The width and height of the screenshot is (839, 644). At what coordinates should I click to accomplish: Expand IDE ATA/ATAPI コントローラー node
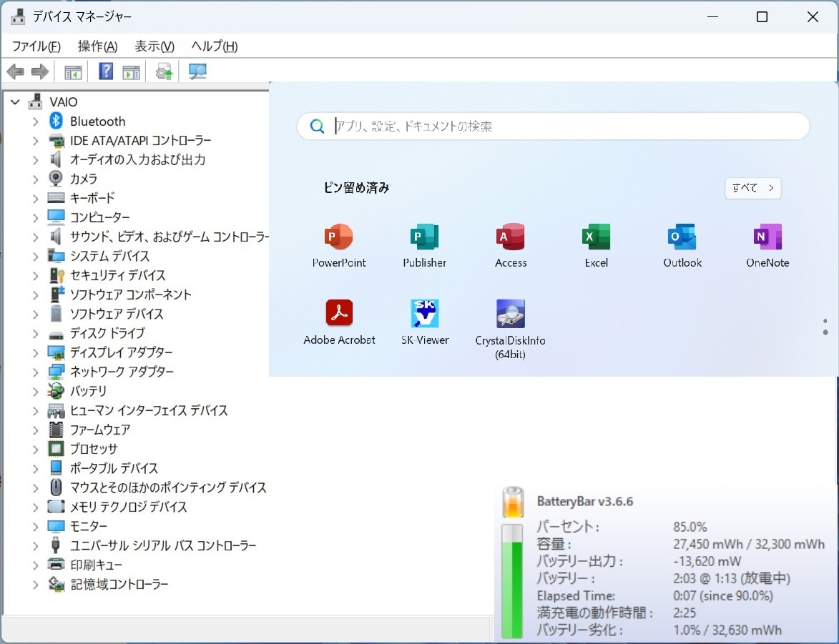pyautogui.click(x=35, y=141)
